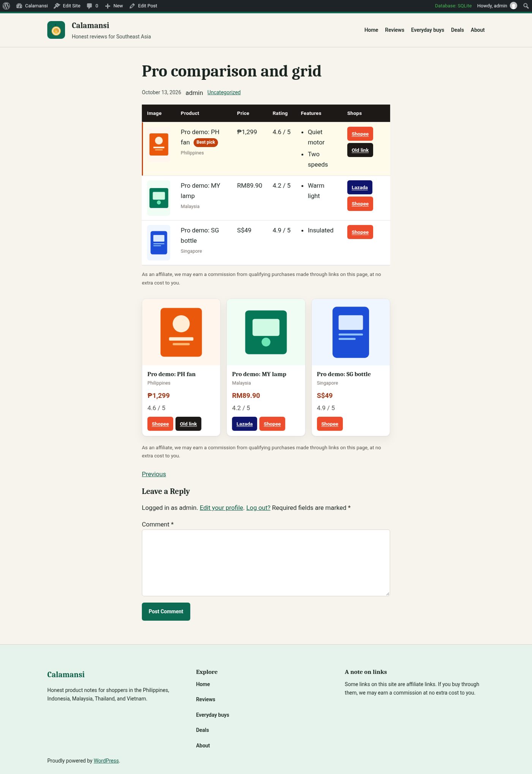Viewport: 532px width, 774px height.
Task: Open the admin bar search icon
Action: pyautogui.click(x=526, y=6)
